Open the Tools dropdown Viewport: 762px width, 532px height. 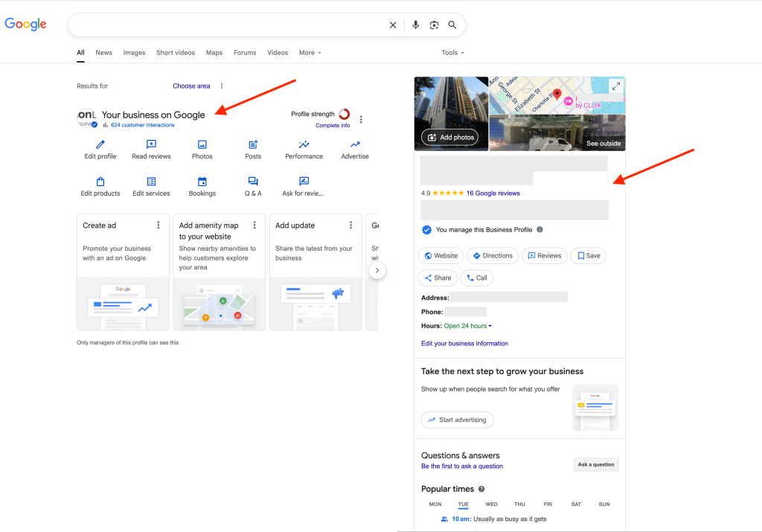(x=452, y=53)
